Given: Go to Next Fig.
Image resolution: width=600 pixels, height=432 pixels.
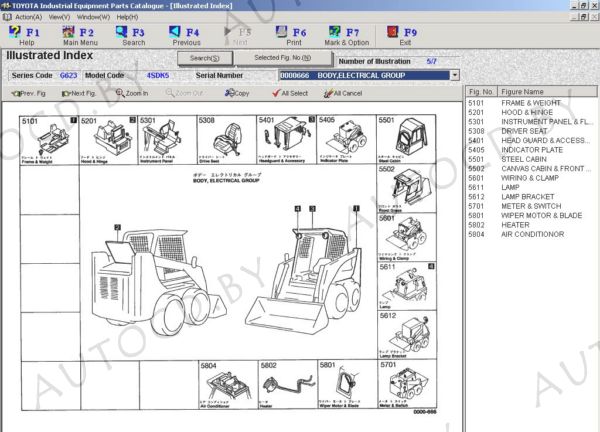Looking at the screenshot, I should [x=79, y=93].
